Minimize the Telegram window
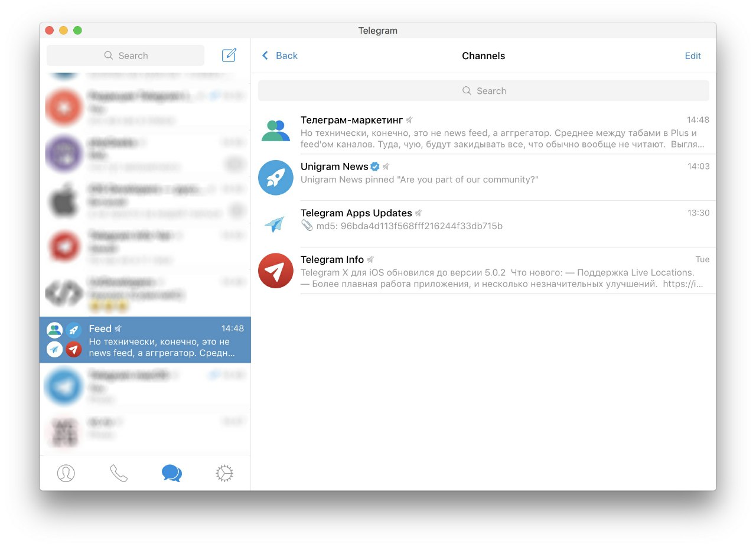This screenshot has height=547, width=756. pyautogui.click(x=63, y=31)
